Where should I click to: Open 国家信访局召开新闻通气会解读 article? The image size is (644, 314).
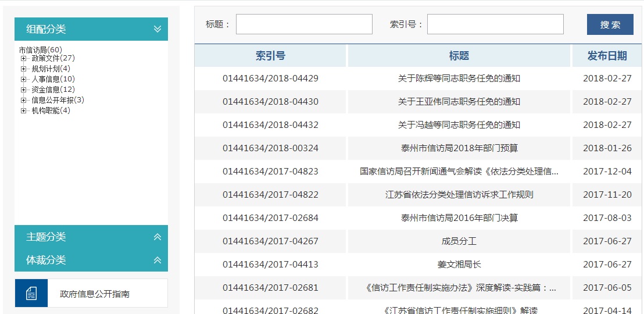coord(459,172)
